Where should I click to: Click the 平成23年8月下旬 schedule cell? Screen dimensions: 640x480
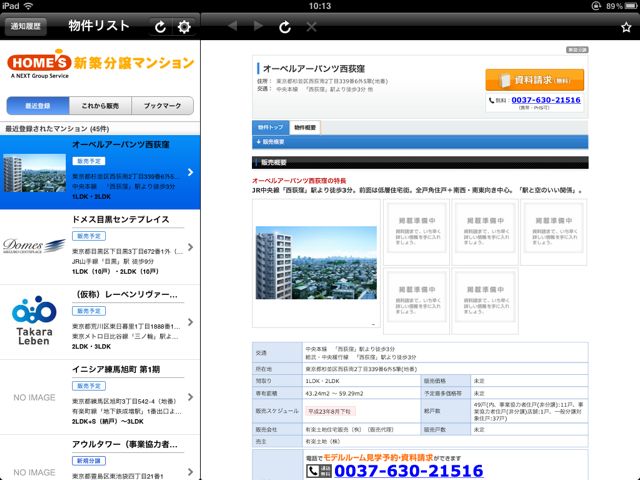point(330,411)
